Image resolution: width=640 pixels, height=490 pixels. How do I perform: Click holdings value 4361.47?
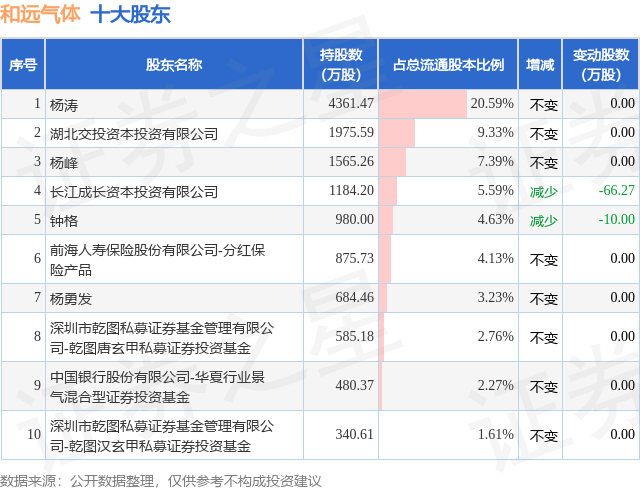tap(351, 103)
